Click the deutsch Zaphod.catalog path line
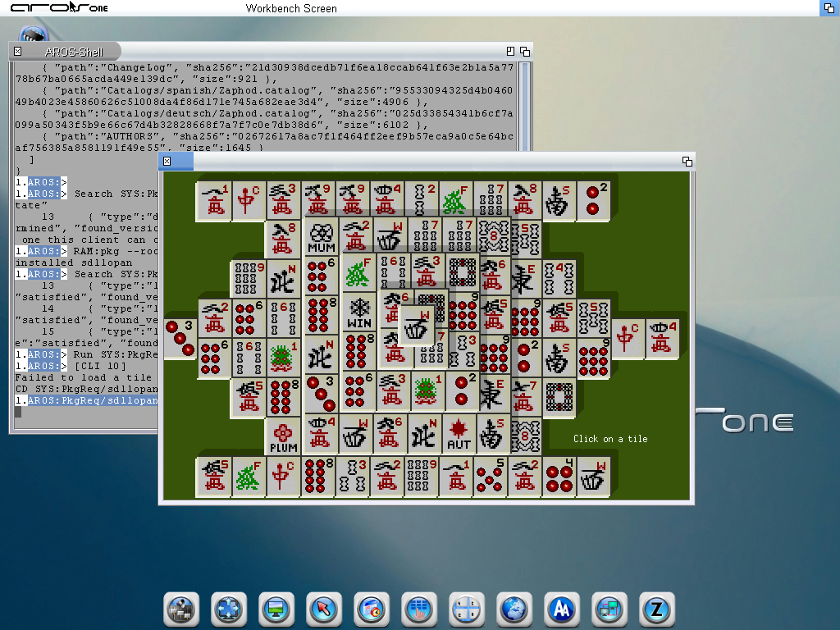Screen dimensions: 840x630 264,120
